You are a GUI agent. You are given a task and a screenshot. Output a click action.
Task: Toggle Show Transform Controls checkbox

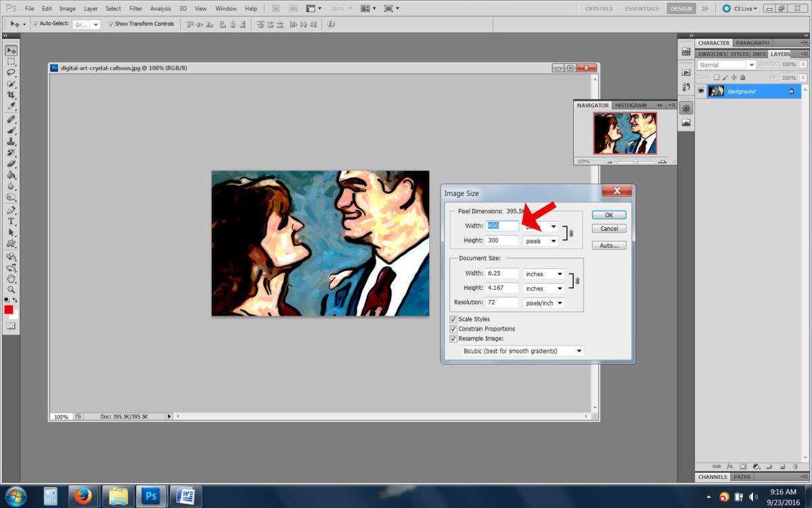[x=111, y=24]
